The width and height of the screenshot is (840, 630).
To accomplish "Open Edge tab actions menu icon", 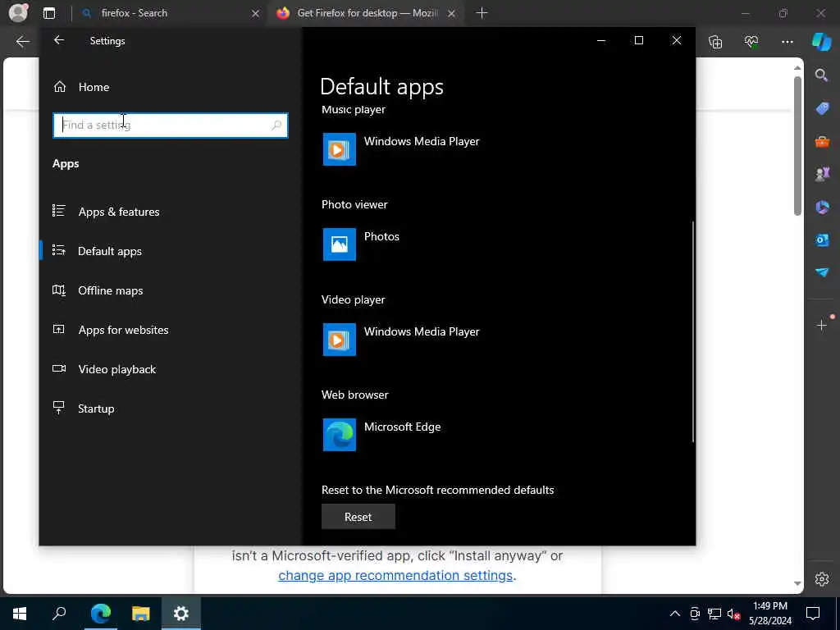I will click(x=48, y=13).
